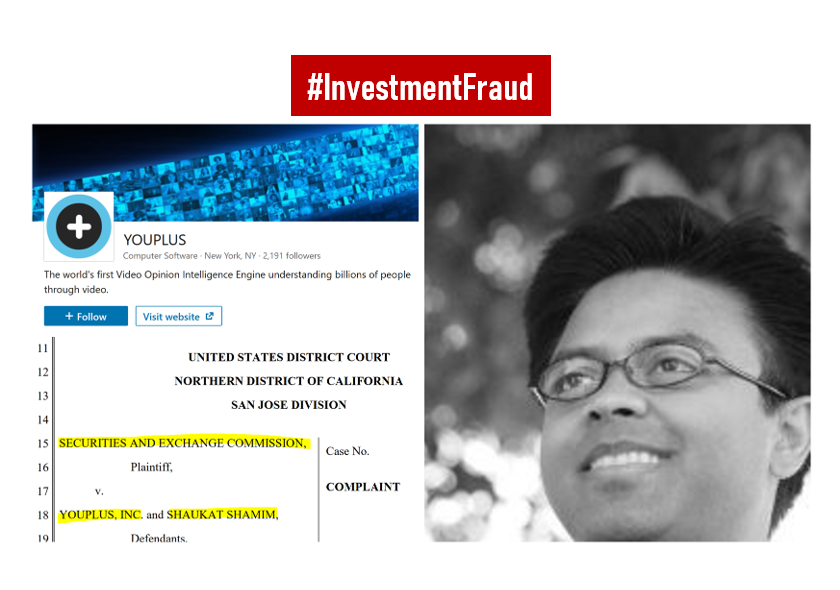Open the Visit website link button
Image resolution: width=840 pixels, height=590 pixels.
(178, 316)
